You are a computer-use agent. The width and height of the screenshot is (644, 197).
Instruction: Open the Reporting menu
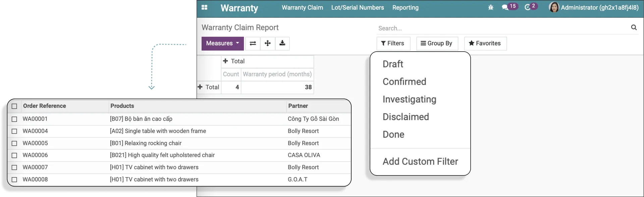coord(405,8)
